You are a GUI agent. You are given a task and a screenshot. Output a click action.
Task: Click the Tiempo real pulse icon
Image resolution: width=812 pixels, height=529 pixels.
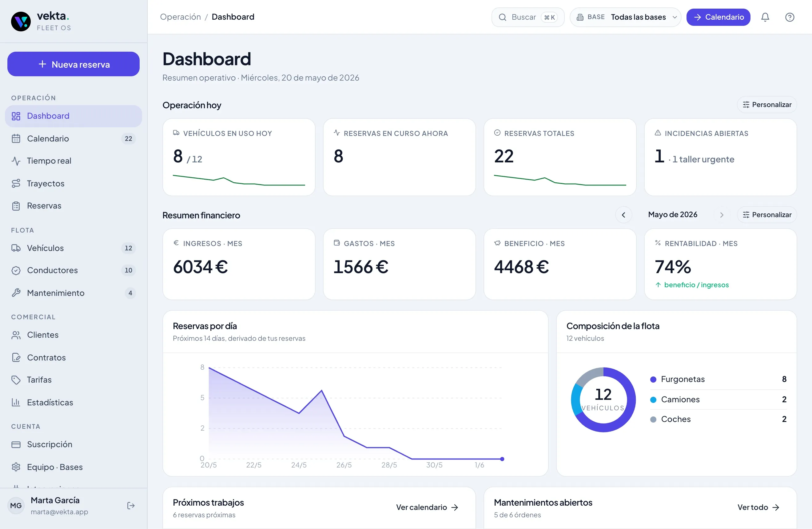[x=16, y=161]
